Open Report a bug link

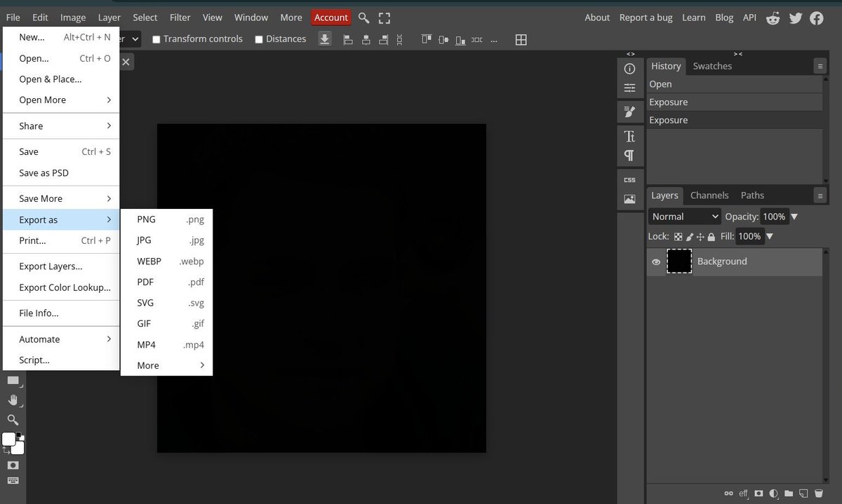646,18
